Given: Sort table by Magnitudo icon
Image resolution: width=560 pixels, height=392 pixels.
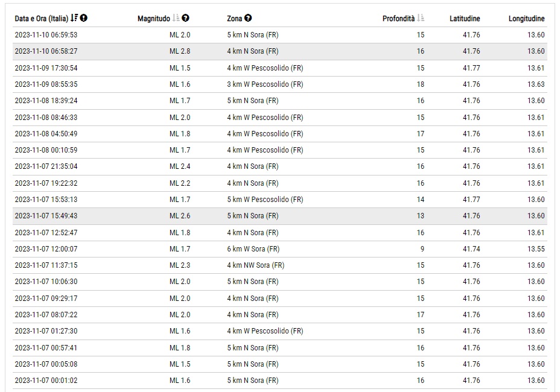Looking at the screenshot, I should click(176, 18).
